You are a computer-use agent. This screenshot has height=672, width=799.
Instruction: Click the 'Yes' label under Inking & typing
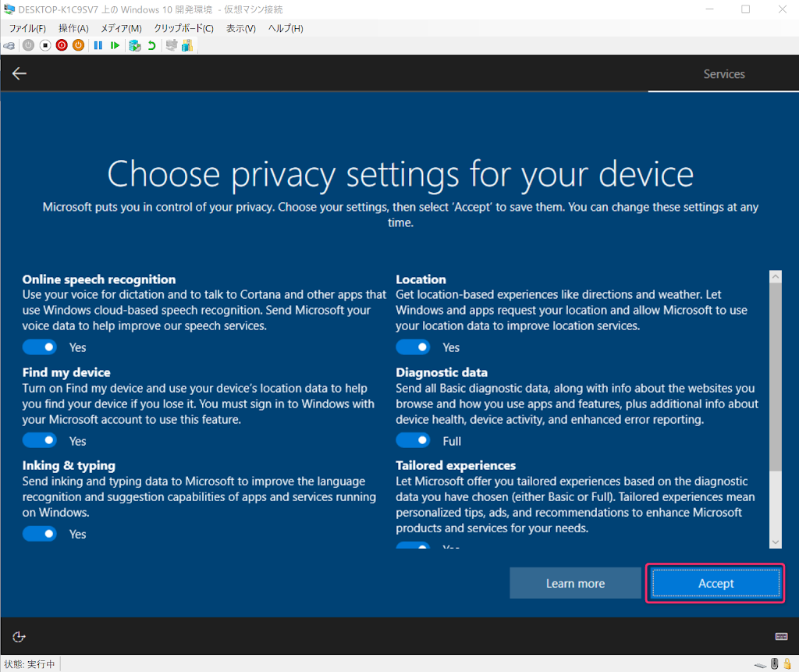tap(77, 535)
